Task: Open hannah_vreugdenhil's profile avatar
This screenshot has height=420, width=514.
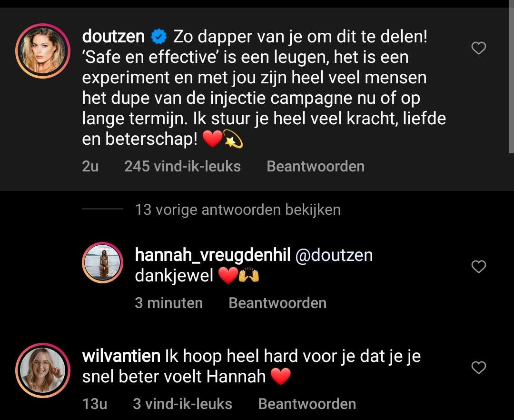Action: 103,263
